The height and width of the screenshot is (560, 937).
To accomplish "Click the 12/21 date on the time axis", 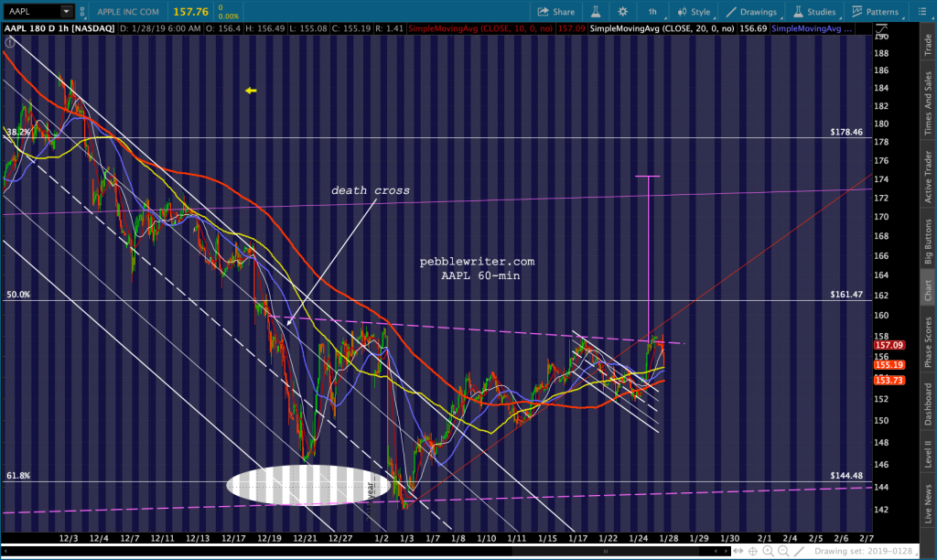I will (x=305, y=538).
